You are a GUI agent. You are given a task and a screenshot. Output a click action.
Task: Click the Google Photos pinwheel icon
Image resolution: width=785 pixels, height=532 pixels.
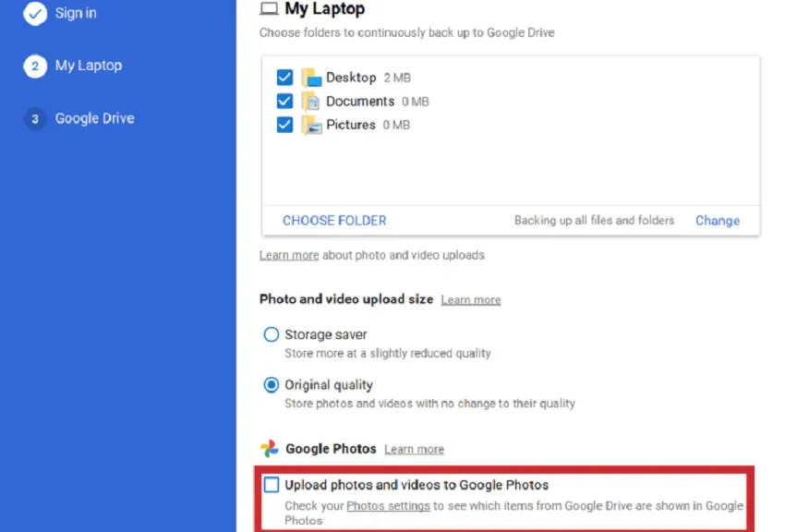[270, 449]
